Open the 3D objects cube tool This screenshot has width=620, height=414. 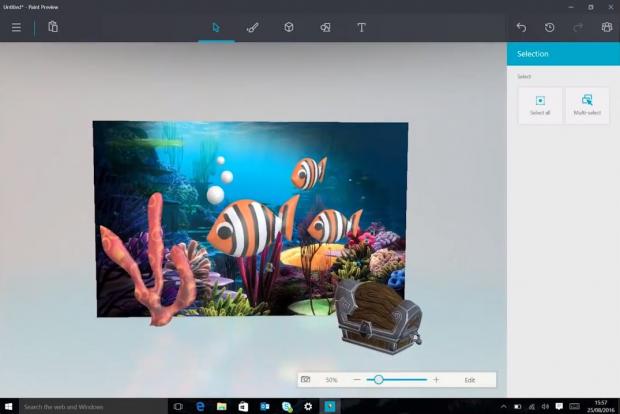[x=288, y=27]
